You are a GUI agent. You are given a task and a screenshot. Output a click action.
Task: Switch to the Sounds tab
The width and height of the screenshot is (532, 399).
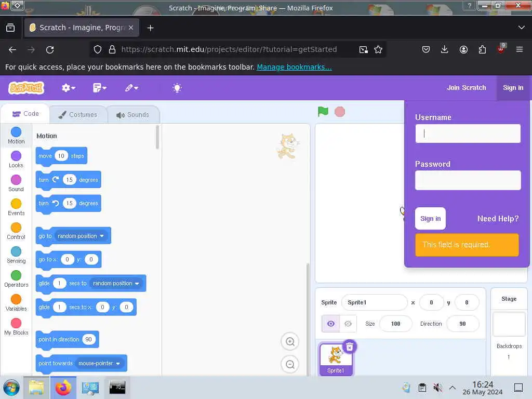click(x=133, y=115)
